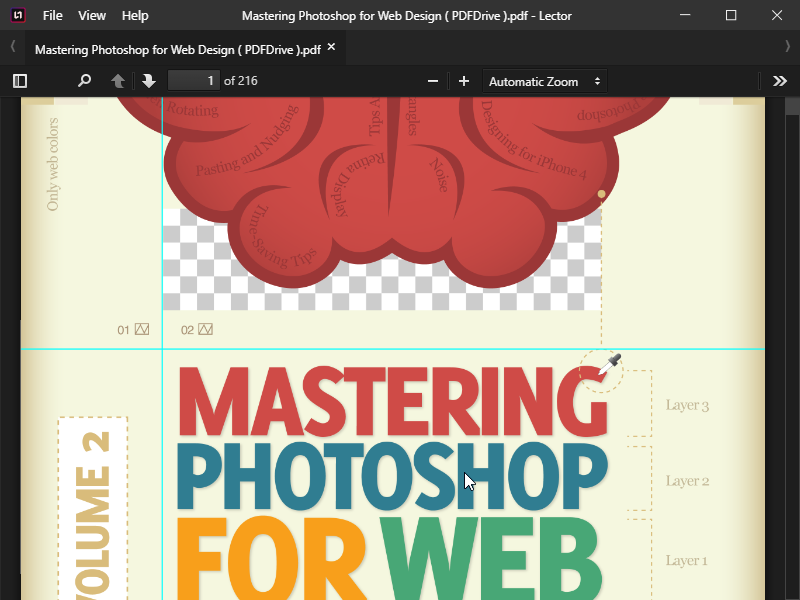Screen dimensions: 800x600
Task: Click the Lector app logo icon
Action: point(18,15)
